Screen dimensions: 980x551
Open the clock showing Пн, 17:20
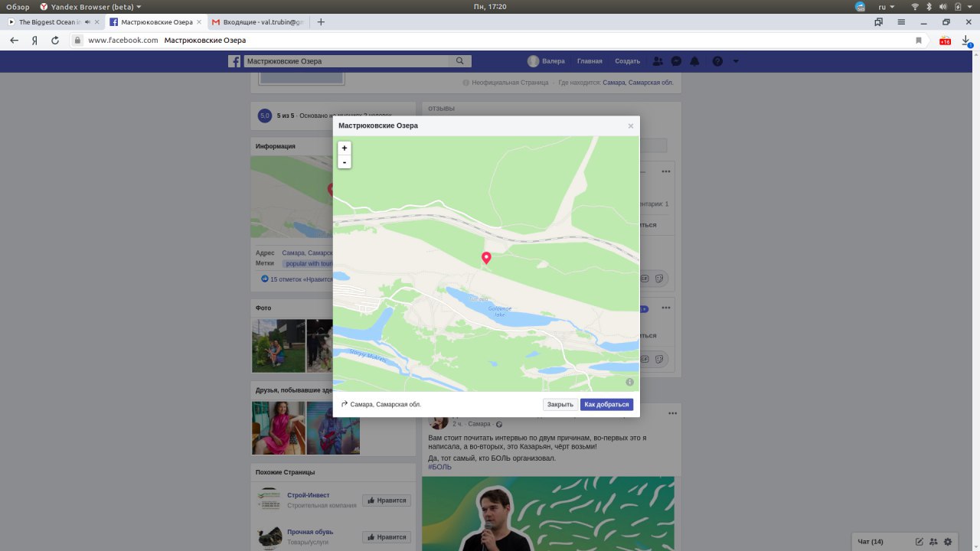490,6
